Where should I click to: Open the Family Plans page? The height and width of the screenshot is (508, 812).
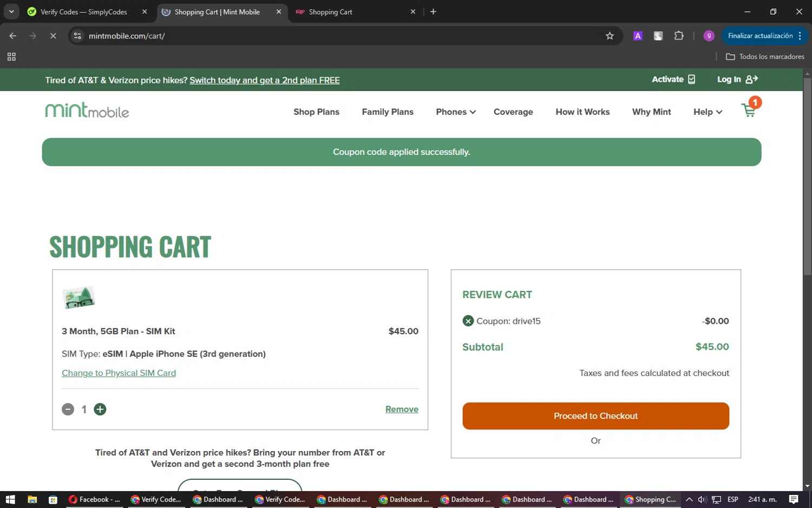click(x=388, y=112)
